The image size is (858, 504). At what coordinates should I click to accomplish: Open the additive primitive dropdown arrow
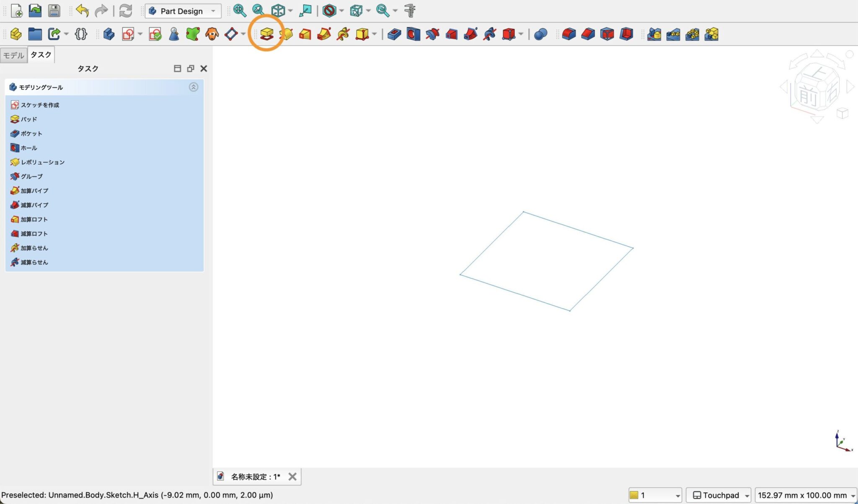(374, 34)
